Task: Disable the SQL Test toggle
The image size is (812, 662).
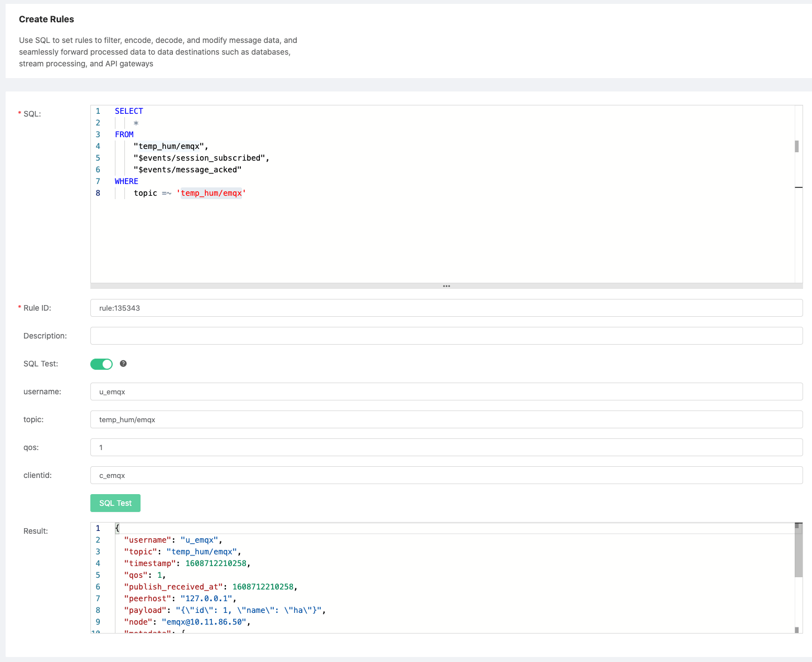Action: coord(101,364)
